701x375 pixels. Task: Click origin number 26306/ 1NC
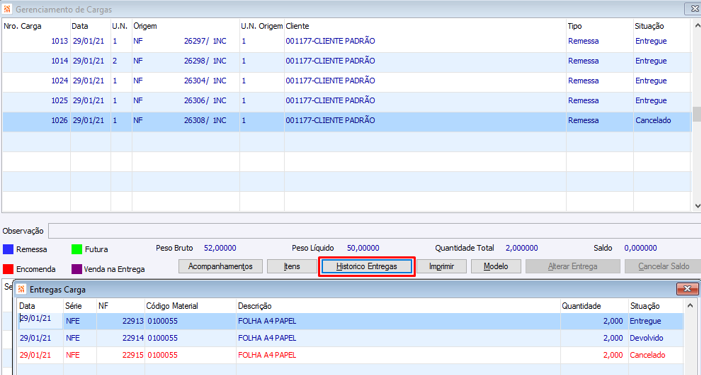(205, 101)
